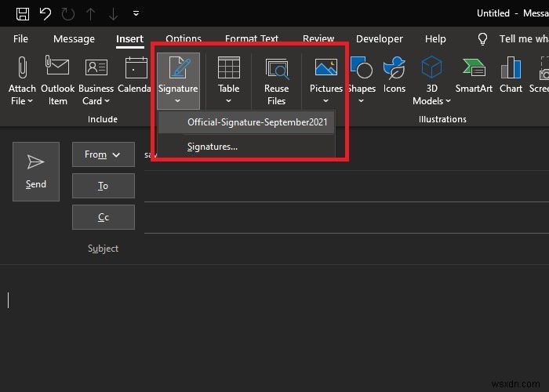The height and width of the screenshot is (392, 549).
Task: Click the Shapes icon
Action: [x=361, y=67]
